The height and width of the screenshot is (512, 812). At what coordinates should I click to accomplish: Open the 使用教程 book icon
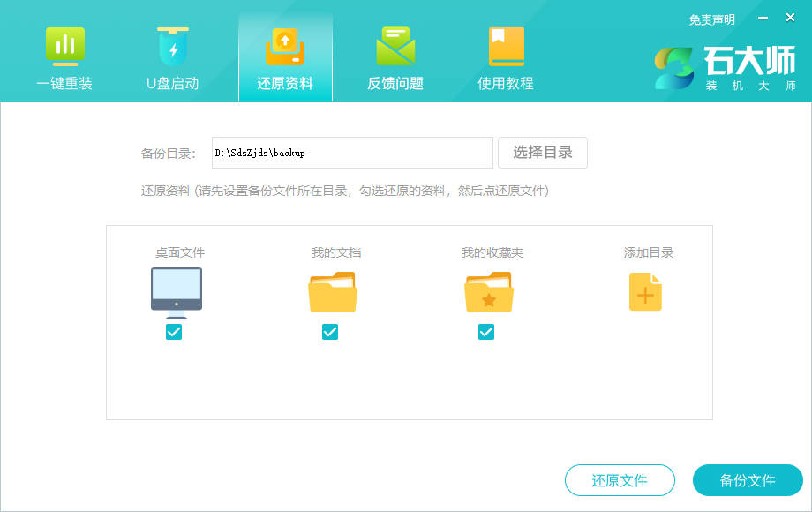click(x=506, y=47)
